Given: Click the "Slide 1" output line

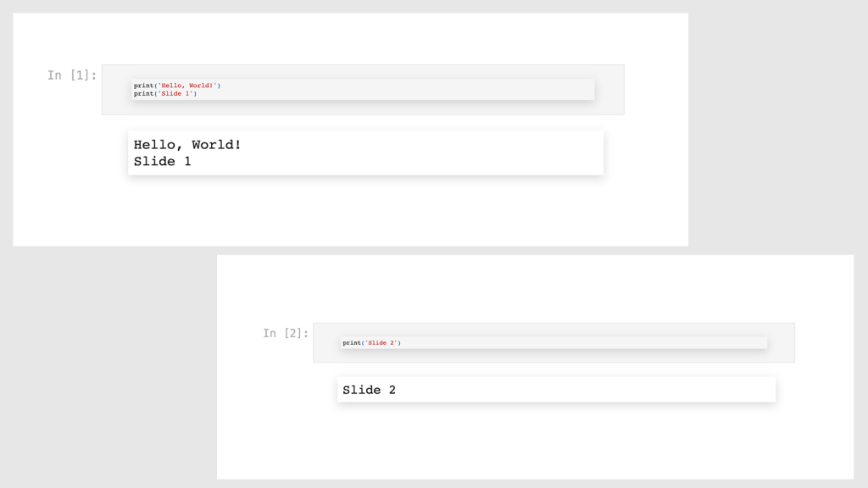Looking at the screenshot, I should 162,162.
